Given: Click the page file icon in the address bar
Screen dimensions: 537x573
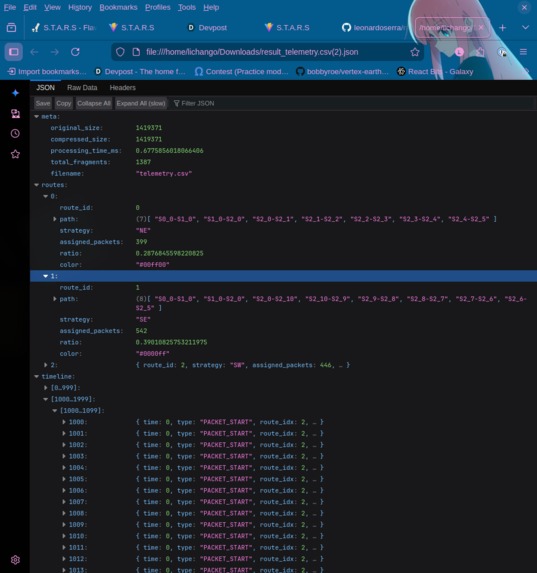Looking at the screenshot, I should (x=136, y=52).
